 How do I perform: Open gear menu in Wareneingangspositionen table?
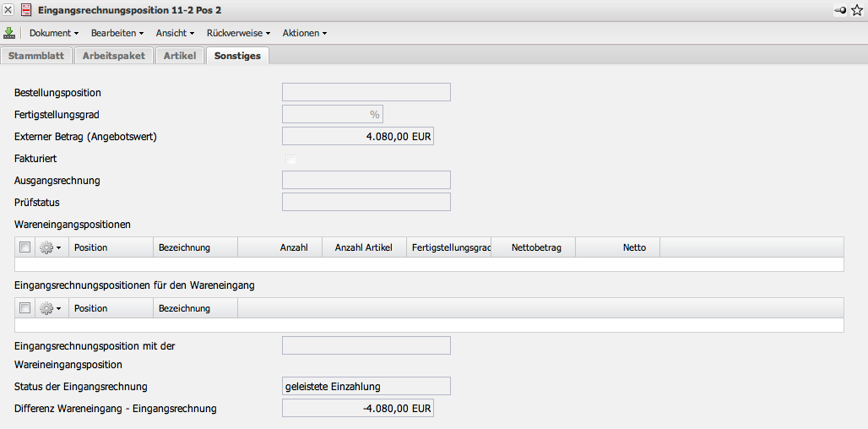pos(50,247)
